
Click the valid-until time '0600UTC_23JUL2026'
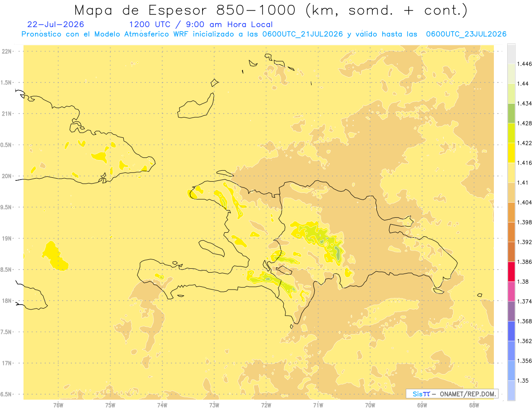pyautogui.click(x=466, y=34)
